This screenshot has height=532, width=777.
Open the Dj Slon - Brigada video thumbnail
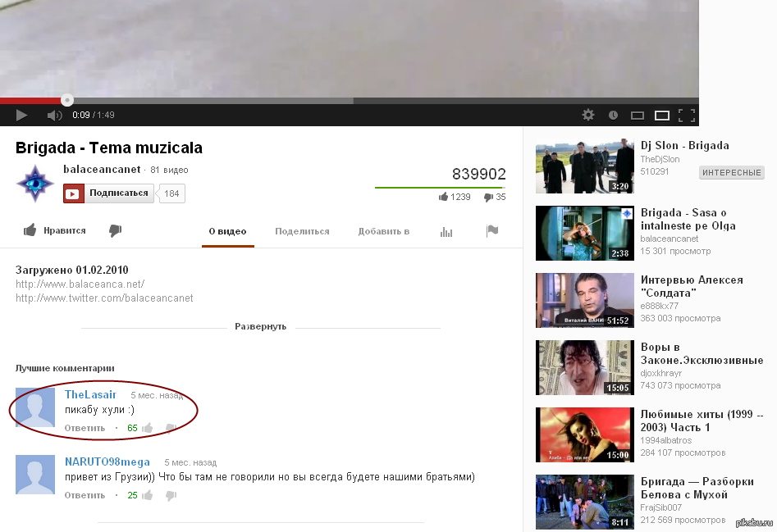pyautogui.click(x=584, y=166)
